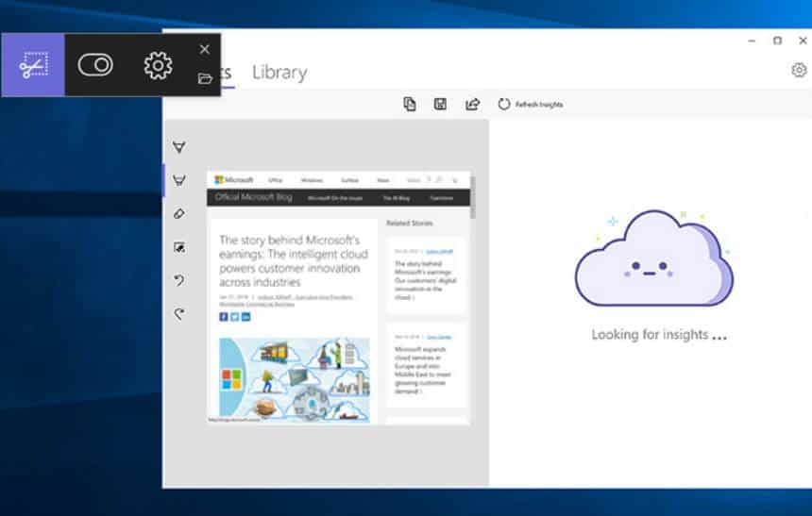Click the captured Microsoft blog snapshot

(x=339, y=298)
